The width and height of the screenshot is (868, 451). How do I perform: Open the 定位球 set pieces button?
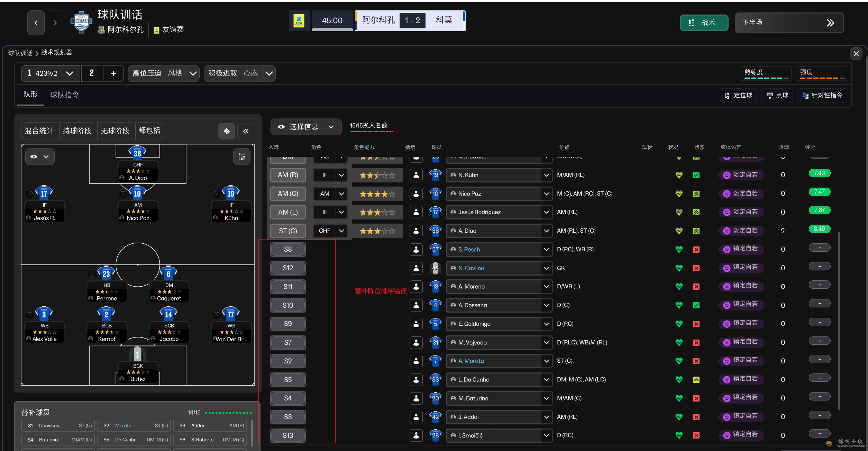pos(738,96)
